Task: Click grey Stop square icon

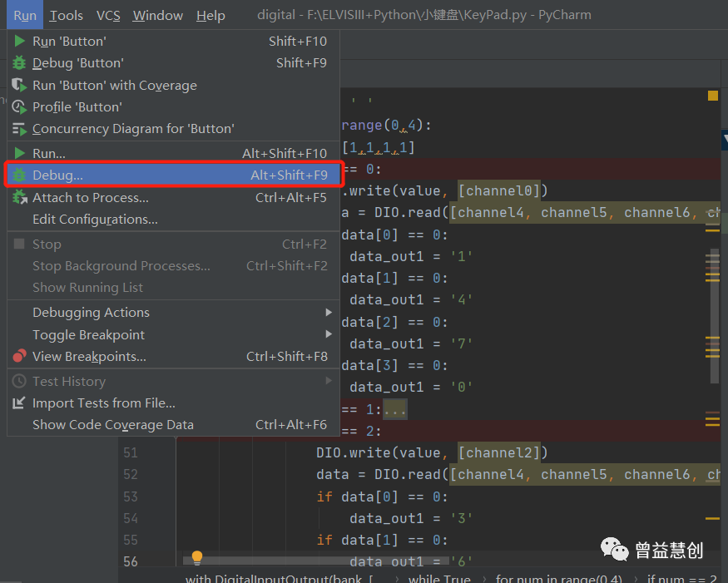Action: click(19, 244)
